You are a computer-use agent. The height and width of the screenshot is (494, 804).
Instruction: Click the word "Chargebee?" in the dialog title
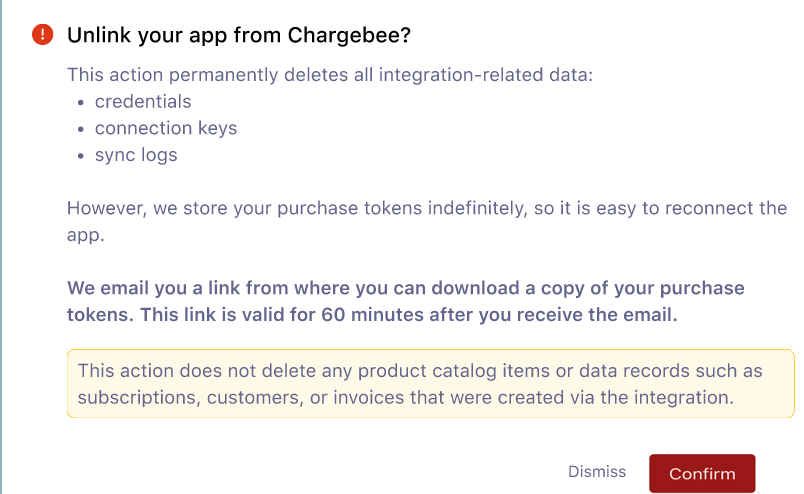point(349,35)
